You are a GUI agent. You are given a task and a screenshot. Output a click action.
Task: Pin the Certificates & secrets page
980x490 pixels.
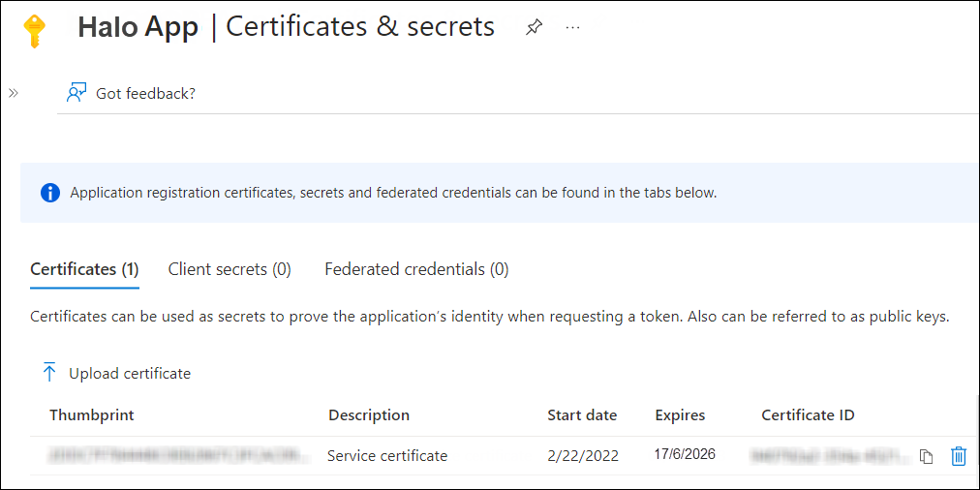[534, 28]
